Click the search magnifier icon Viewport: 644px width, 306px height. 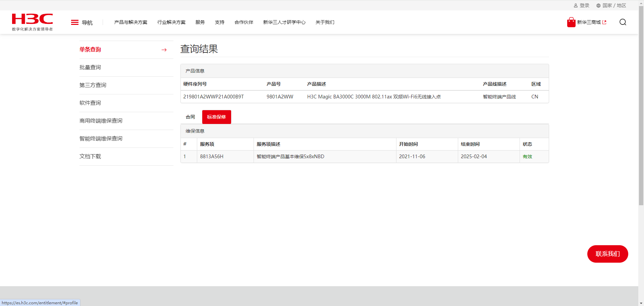(623, 22)
